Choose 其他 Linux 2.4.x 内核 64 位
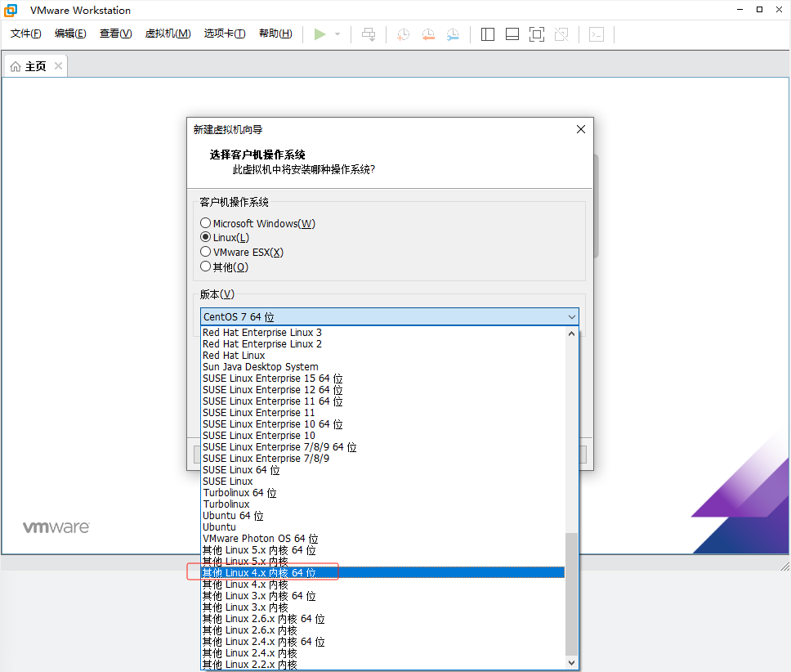The height and width of the screenshot is (672, 791). coord(383,642)
